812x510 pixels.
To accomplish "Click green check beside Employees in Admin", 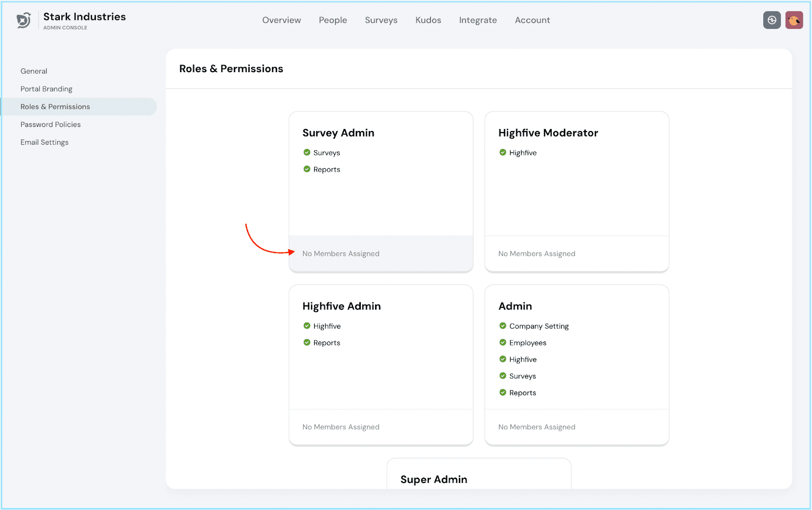I will 502,342.
